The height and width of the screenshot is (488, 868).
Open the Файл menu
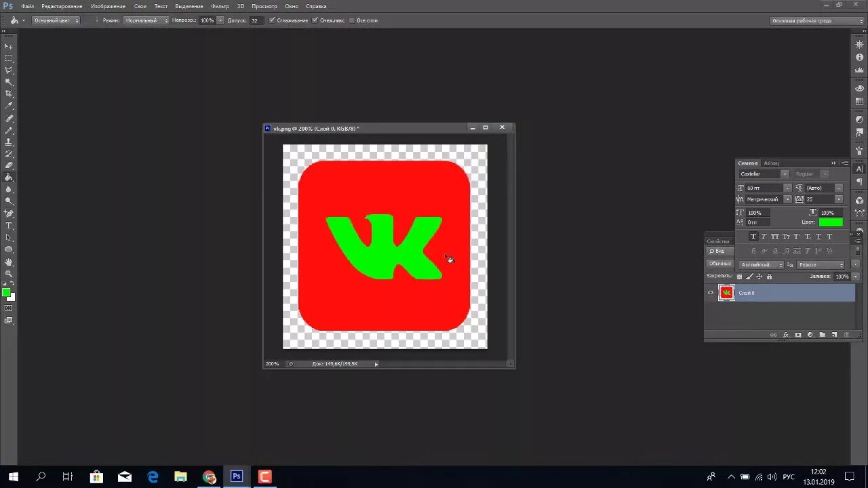pos(28,6)
